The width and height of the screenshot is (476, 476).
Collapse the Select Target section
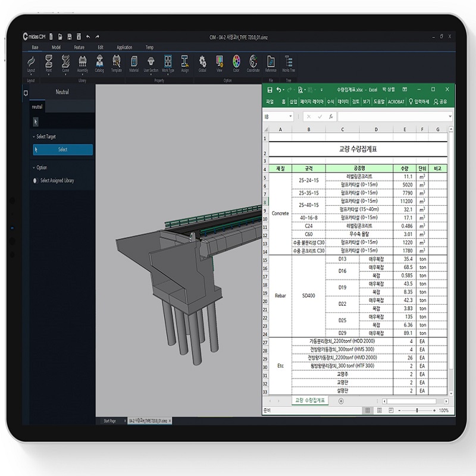point(34,137)
